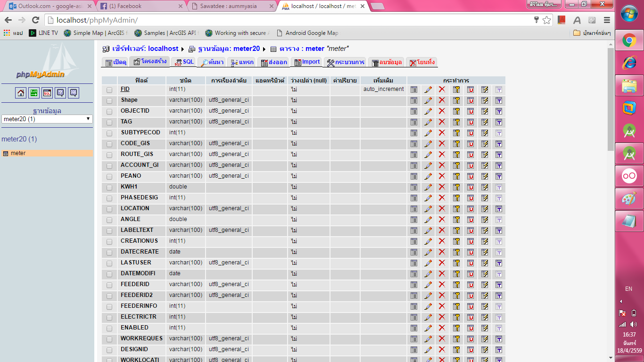644x362 pixels.
Task: Select the WORKREQUES row checkbox
Action: pyautogui.click(x=109, y=339)
